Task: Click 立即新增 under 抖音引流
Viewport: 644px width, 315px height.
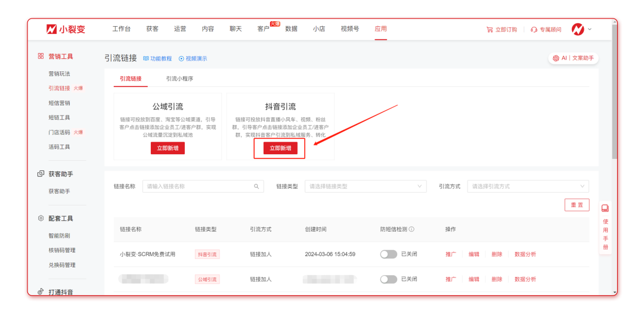Action: [280, 148]
